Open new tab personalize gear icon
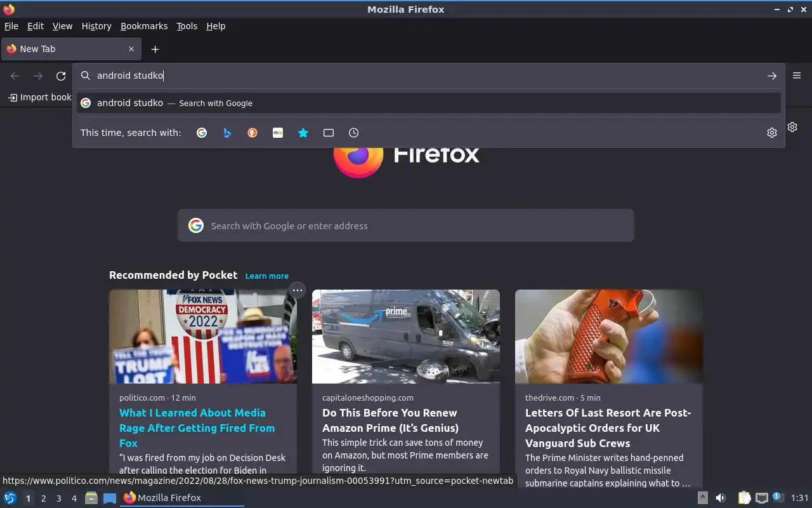Image resolution: width=812 pixels, height=508 pixels. (x=792, y=127)
